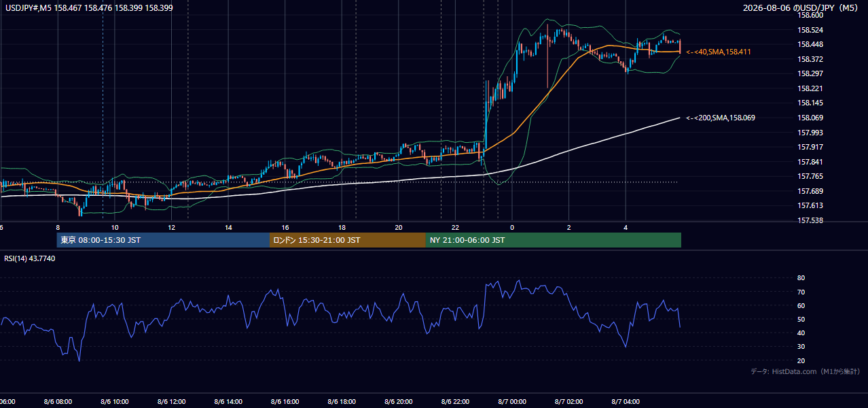Click RSI axis level 70
This screenshot has width=868, height=408.
point(801,292)
